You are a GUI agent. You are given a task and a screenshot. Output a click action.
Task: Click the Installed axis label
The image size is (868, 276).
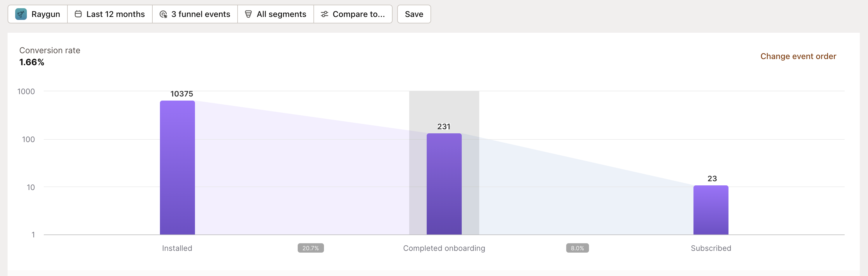(x=177, y=248)
